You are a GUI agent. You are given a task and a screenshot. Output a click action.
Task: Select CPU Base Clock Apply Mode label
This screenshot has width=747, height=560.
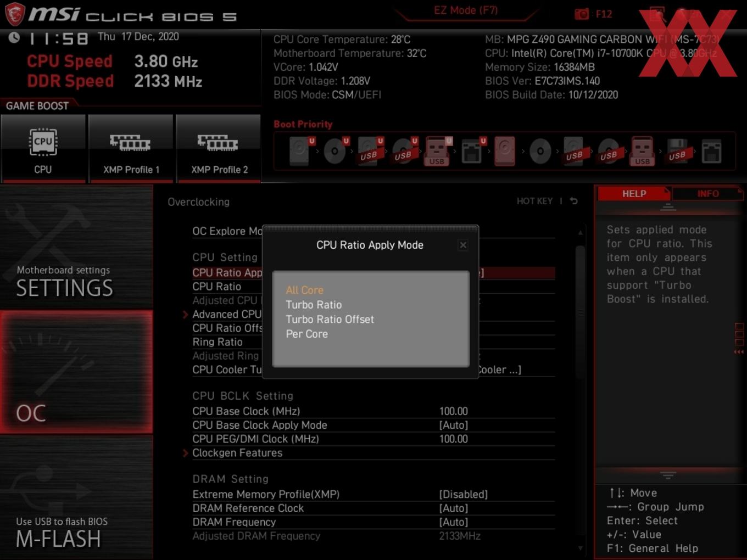pos(260,425)
